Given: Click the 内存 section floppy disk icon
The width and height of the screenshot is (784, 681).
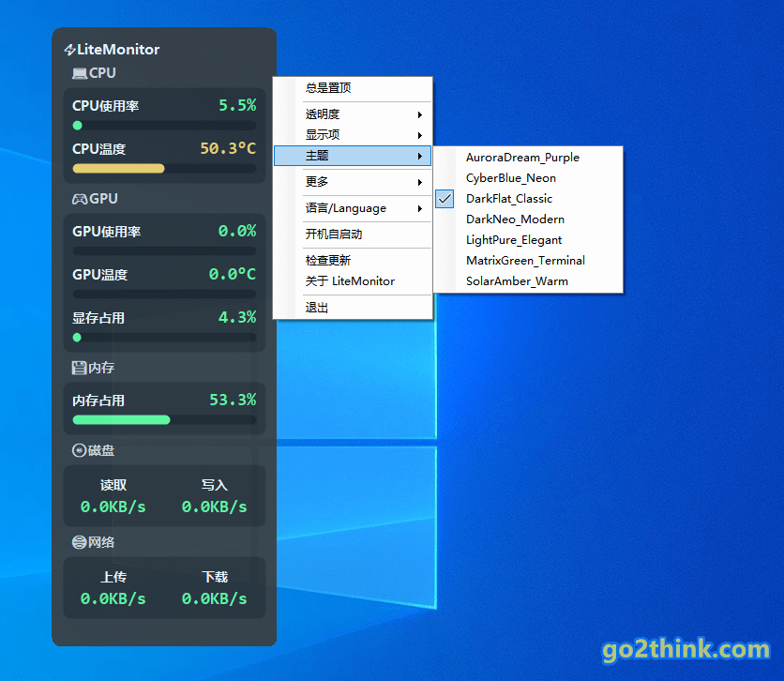Looking at the screenshot, I should [x=79, y=368].
